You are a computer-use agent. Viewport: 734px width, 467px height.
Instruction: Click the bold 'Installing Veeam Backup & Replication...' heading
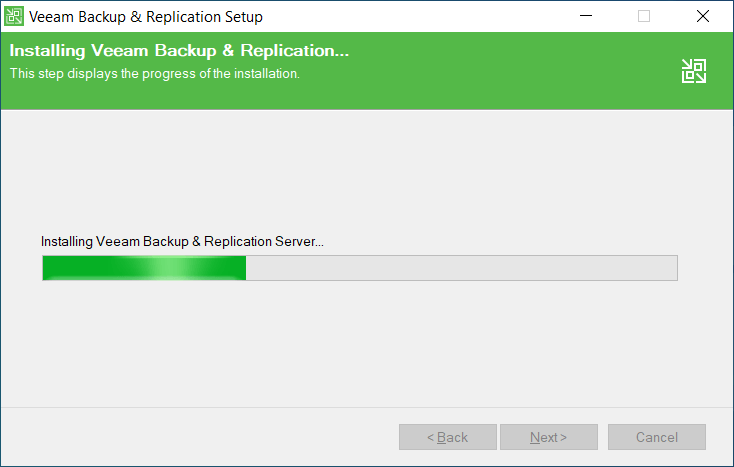[x=179, y=52]
